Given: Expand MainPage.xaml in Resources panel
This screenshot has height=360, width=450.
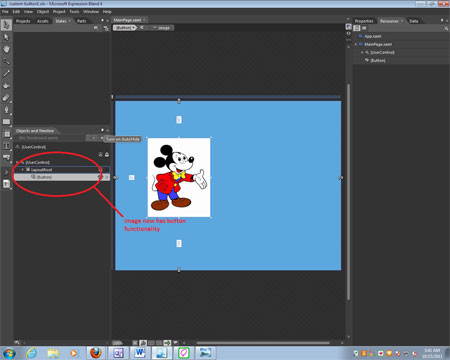Looking at the screenshot, I should pos(356,44).
